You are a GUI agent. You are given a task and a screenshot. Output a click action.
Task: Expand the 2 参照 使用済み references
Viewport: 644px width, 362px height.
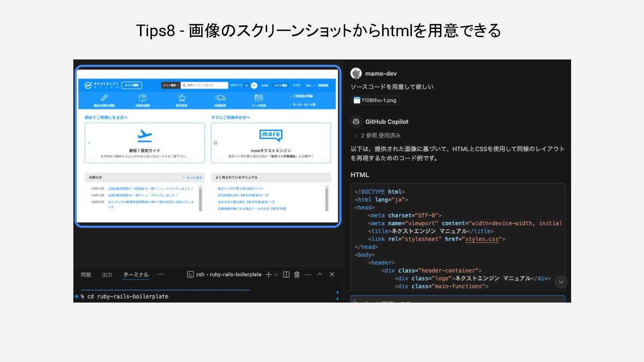[x=377, y=135]
